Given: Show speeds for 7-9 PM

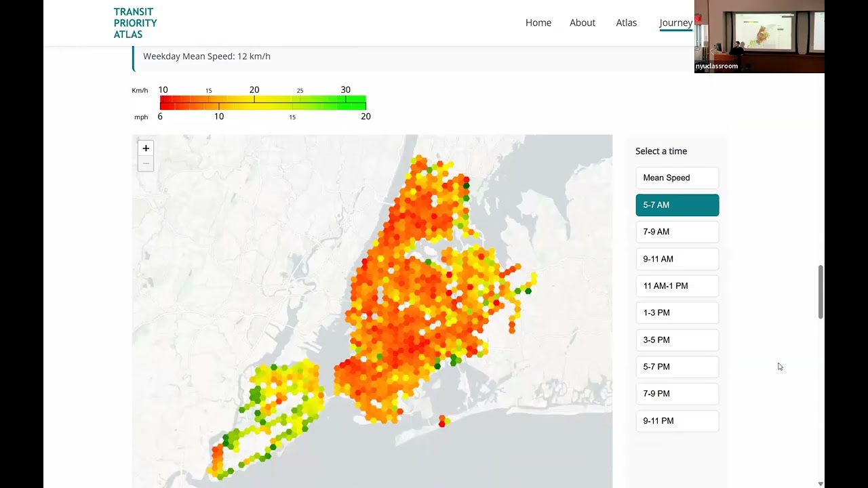Looking at the screenshot, I should (677, 394).
